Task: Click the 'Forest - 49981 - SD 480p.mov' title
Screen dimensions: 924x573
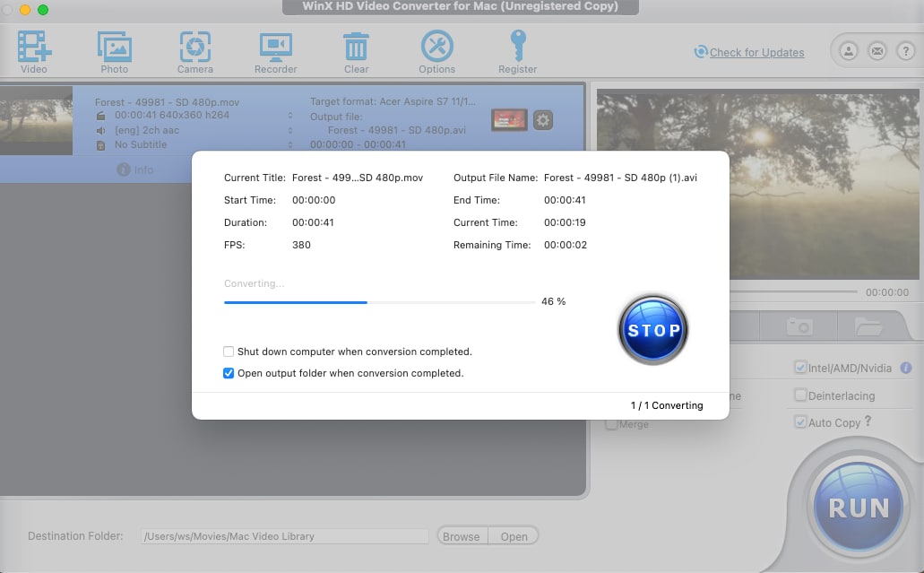Action: point(167,102)
